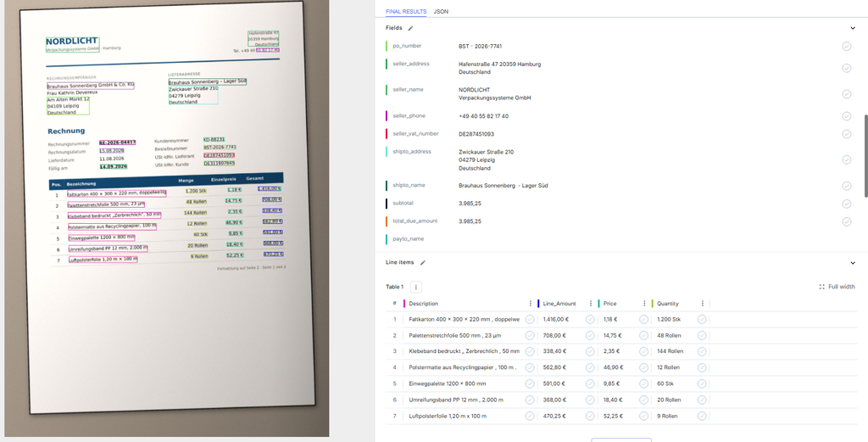This screenshot has height=442, width=868.
Task: Click the po_number value BST - 2026-7741
Action: point(481,47)
